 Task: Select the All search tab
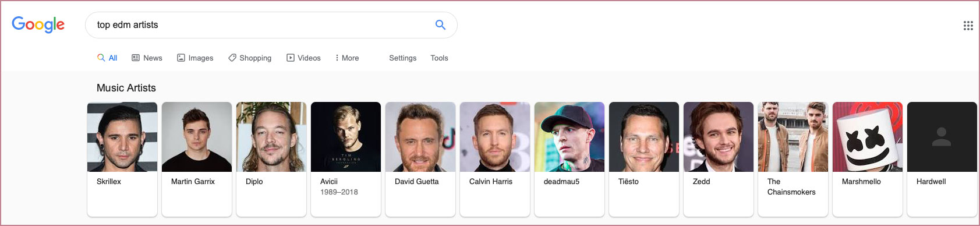tap(107, 58)
